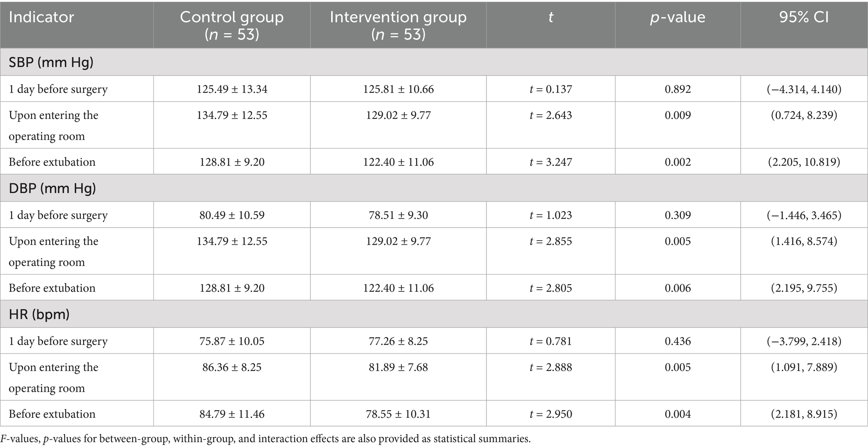Click the F-values footnote text below the table
The width and height of the screenshot is (868, 448).
pyautogui.click(x=265, y=439)
